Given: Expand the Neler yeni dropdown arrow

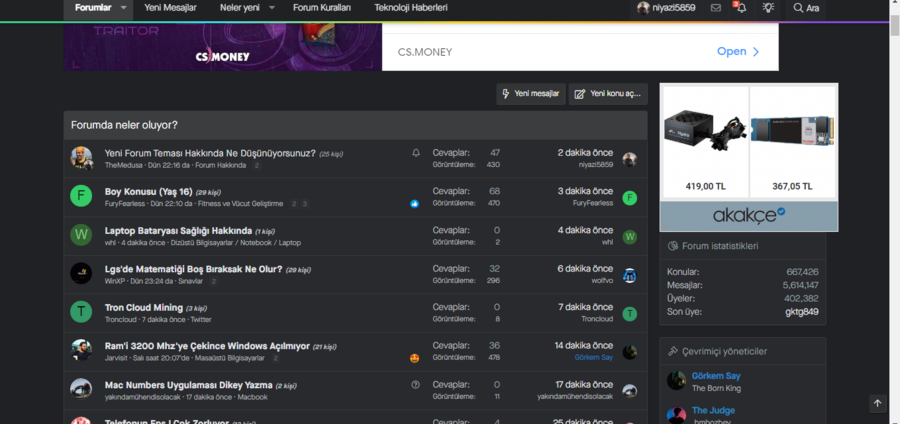Looking at the screenshot, I should click(272, 8).
